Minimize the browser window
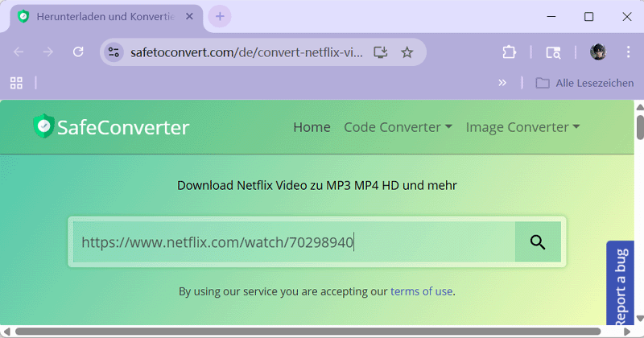This screenshot has width=644, height=338. (x=551, y=16)
